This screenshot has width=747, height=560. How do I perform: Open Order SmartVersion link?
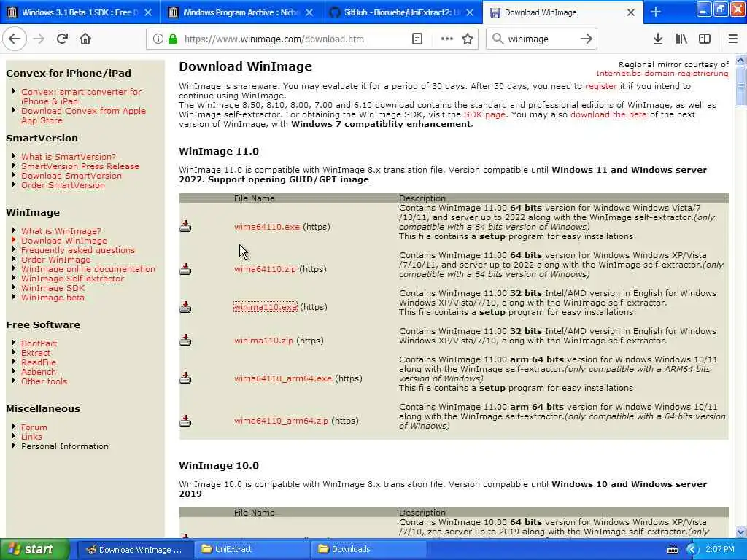point(63,185)
